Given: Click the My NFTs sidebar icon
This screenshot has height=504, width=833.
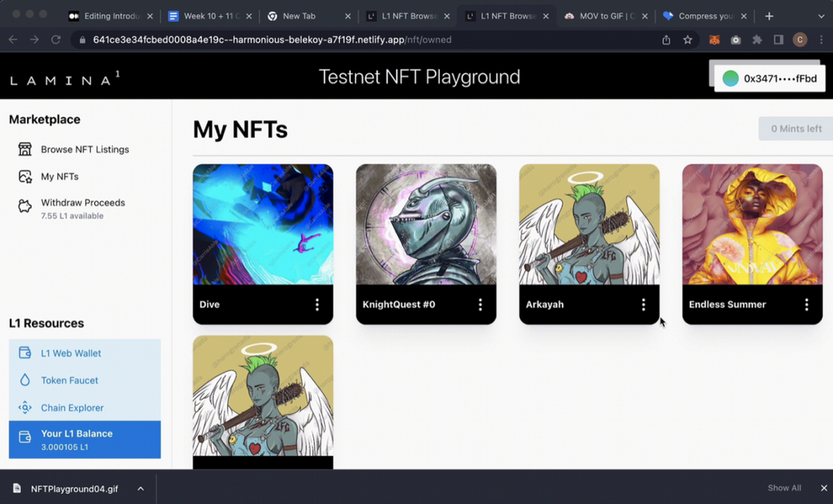Looking at the screenshot, I should (25, 177).
